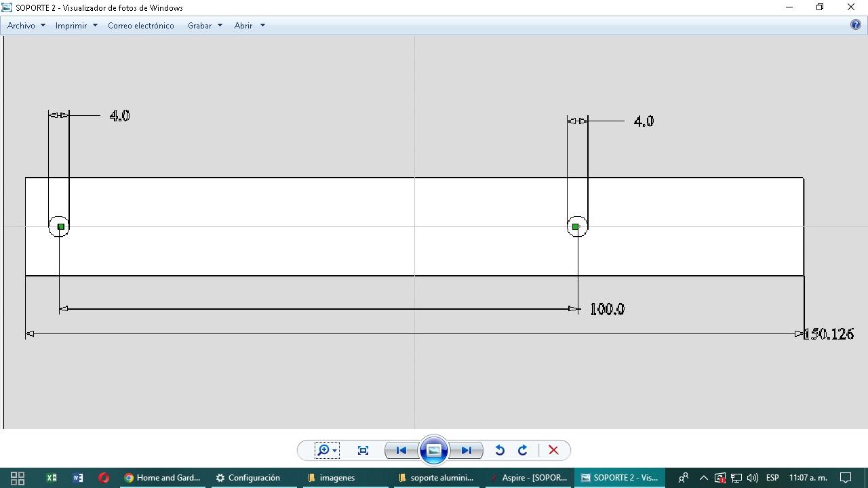This screenshot has width=868, height=488.
Task: Open the zoom magnifier control
Action: click(323, 450)
